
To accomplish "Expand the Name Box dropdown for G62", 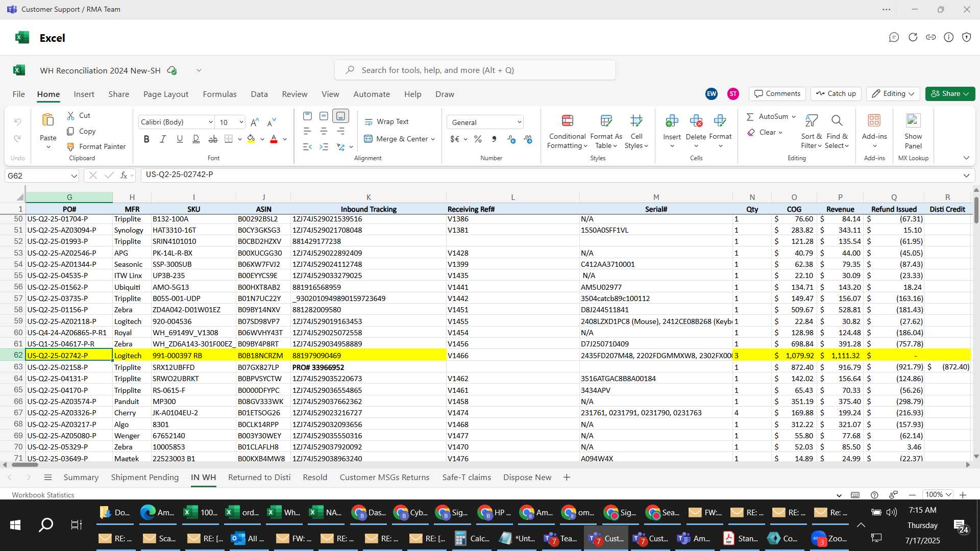I will tap(74, 176).
